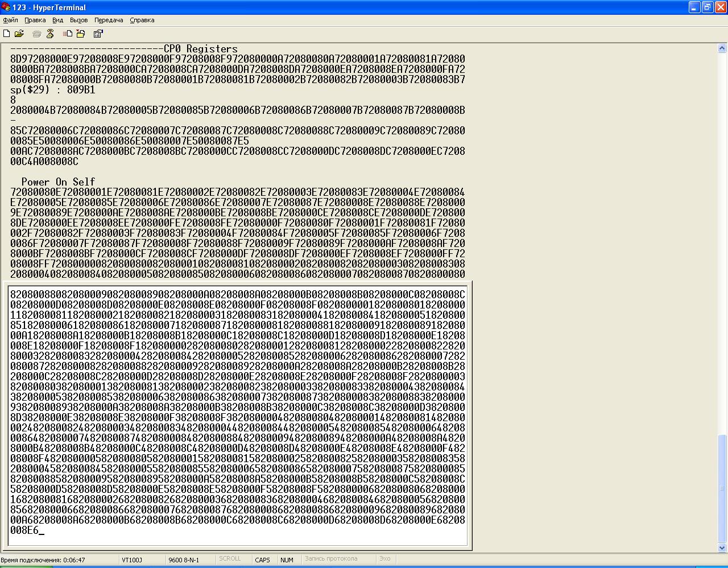Click the vertical scrollbar up arrow
This screenshot has height=568, width=728.
click(722, 48)
